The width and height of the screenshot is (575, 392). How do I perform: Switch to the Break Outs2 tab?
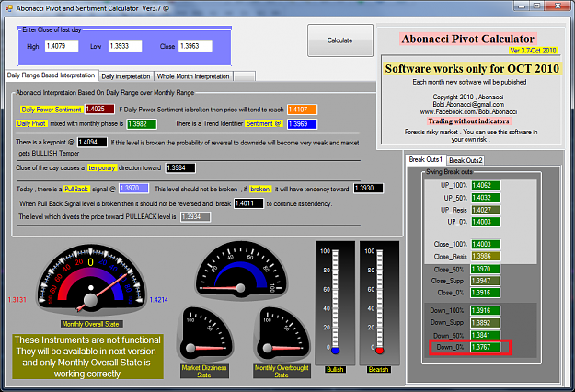466,160
